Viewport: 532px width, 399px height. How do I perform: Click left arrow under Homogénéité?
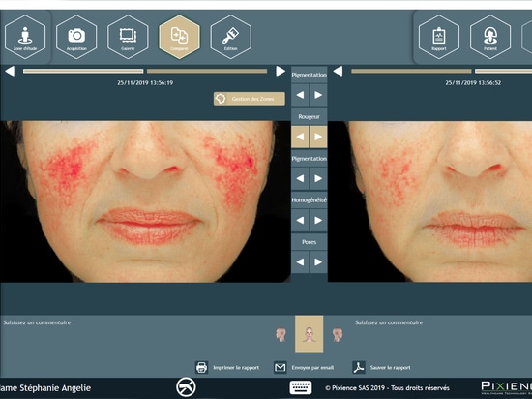300,221
